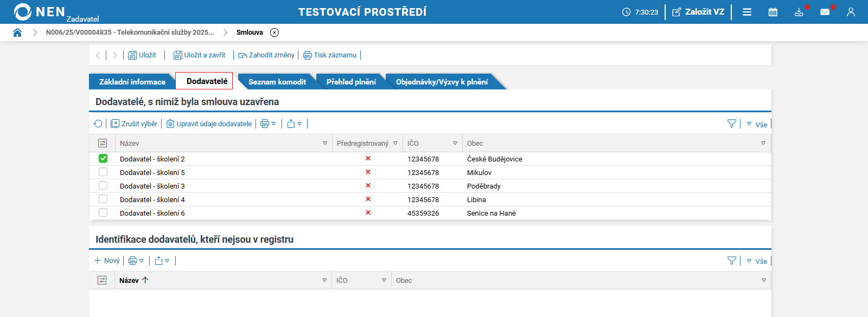
Task: Open print menu in unregistered suppliers toolbar
Action: pos(136,261)
